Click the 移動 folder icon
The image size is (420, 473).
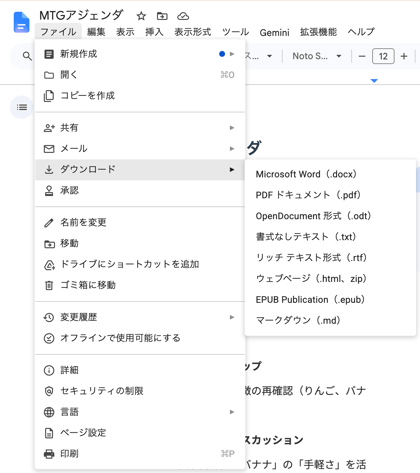pyautogui.click(x=49, y=244)
